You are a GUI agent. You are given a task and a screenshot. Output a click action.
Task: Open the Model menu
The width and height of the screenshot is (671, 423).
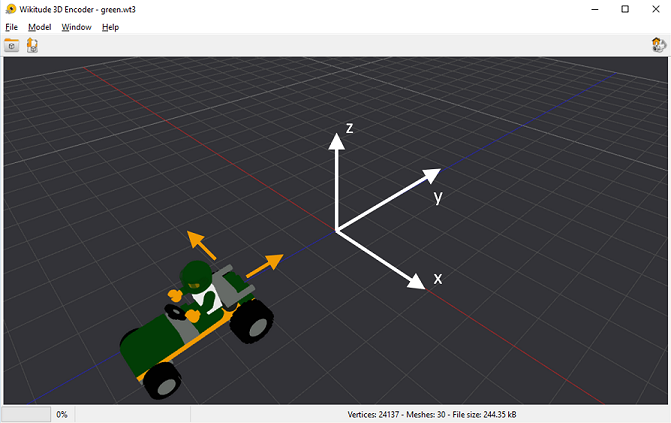(39, 27)
